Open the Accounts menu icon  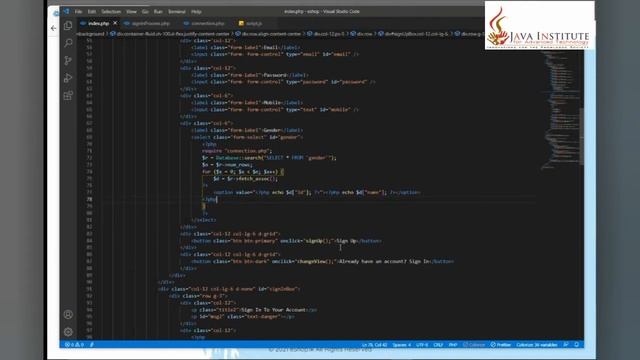point(68,314)
